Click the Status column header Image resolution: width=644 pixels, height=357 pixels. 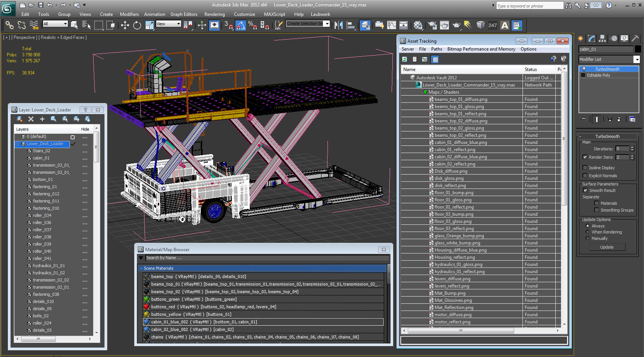click(x=539, y=70)
